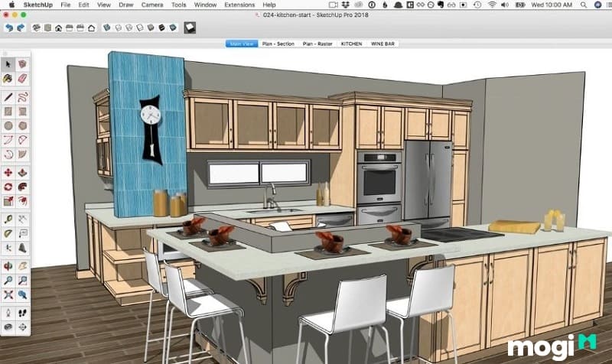Select the Circle tool
Image resolution: width=612 pixels, height=364 pixels.
click(x=8, y=125)
